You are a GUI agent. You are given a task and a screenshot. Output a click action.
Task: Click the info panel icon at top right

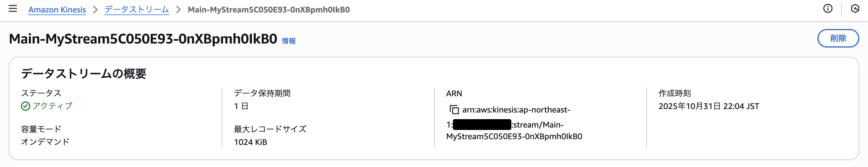tap(828, 9)
